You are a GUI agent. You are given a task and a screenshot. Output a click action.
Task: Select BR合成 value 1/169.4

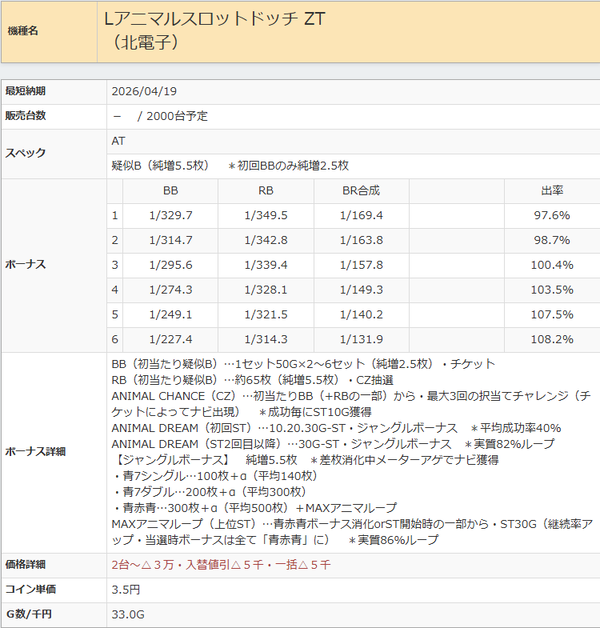point(361,215)
